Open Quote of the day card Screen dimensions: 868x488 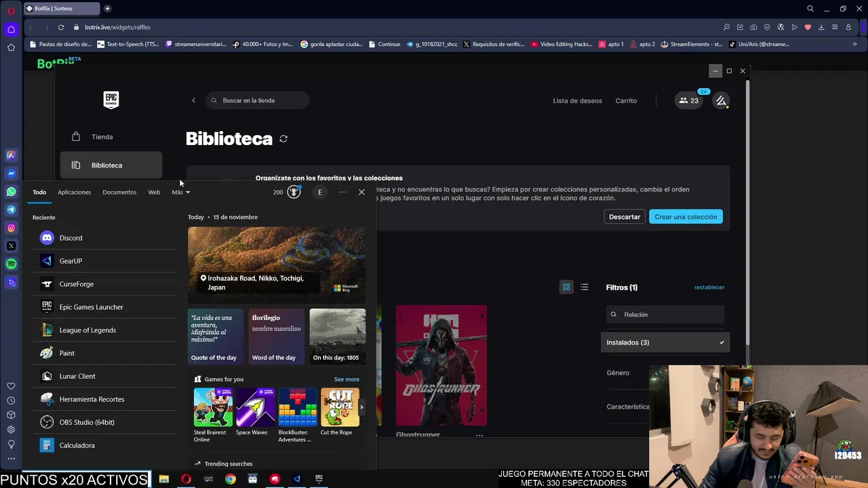click(215, 337)
